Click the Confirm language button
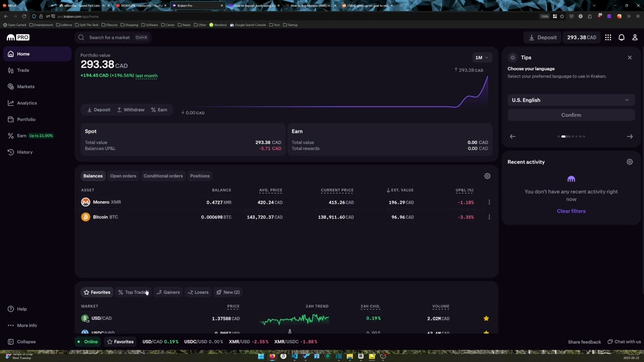This screenshot has height=362, width=644. 571,115
